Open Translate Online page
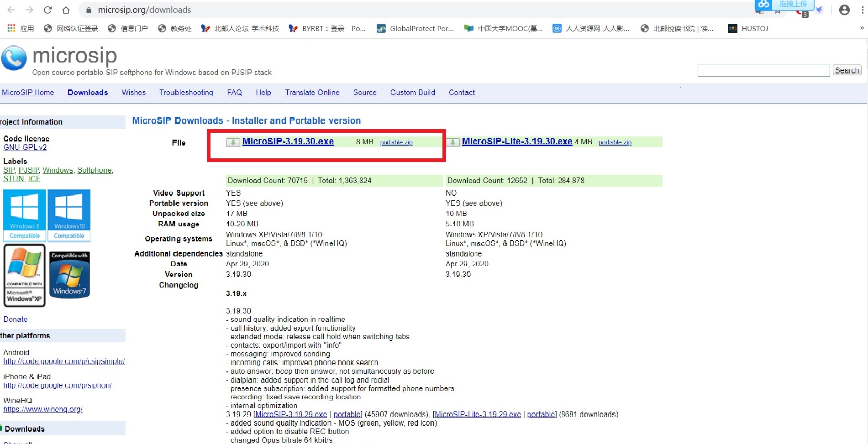The image size is (868, 444). click(x=312, y=92)
